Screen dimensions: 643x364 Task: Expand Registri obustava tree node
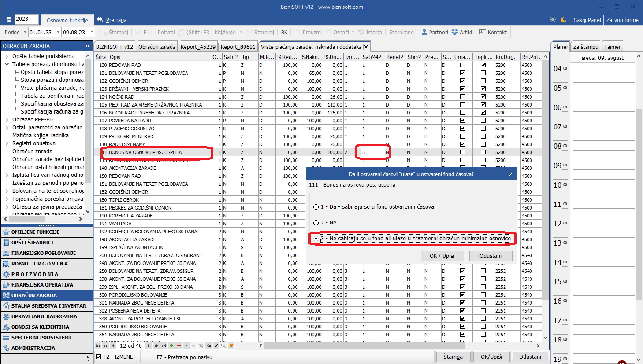(x=7, y=143)
